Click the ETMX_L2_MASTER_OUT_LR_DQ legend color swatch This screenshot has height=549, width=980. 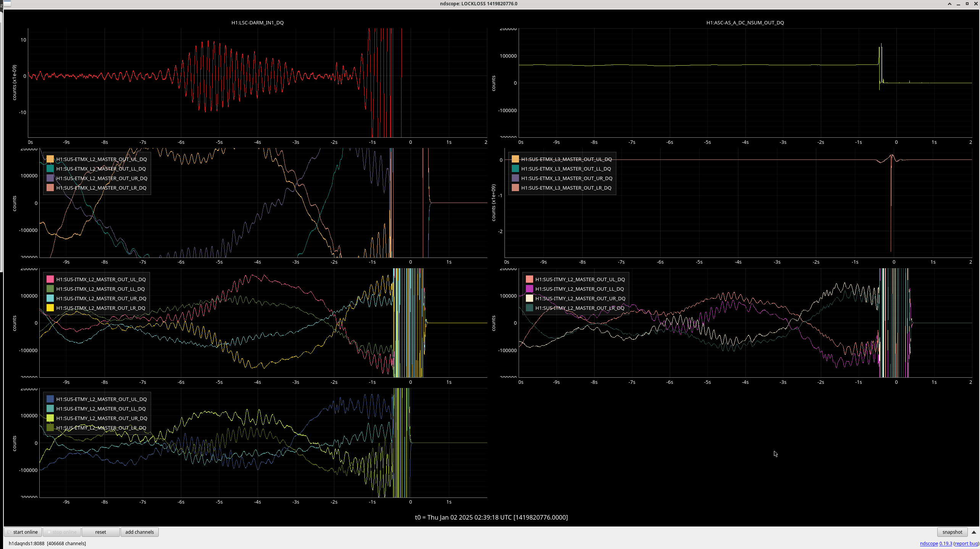(50, 188)
